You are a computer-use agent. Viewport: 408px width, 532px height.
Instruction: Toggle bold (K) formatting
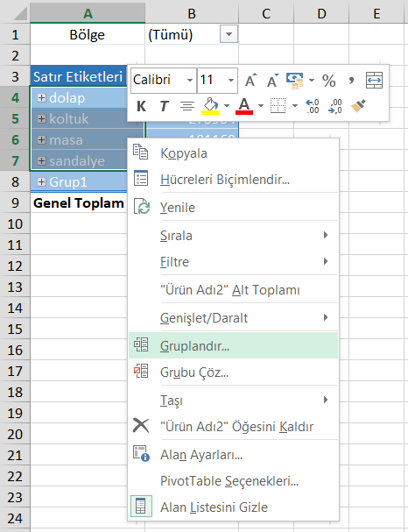pos(141,106)
